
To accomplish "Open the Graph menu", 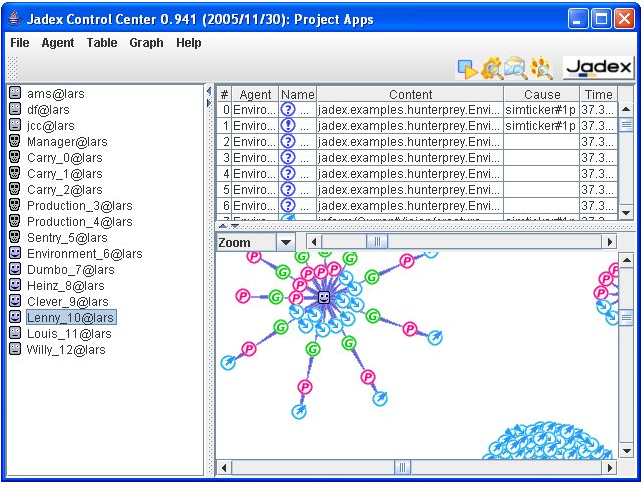I will (x=146, y=43).
